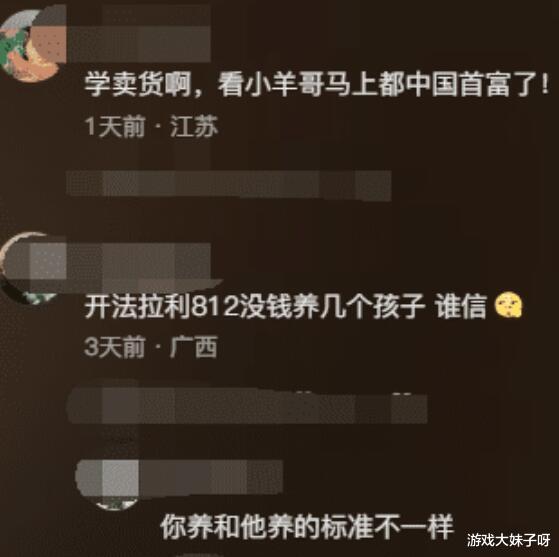This screenshot has width=559, height=557.
Task: Select the comment starting with 开法拉利812
Action: [x=303, y=306]
